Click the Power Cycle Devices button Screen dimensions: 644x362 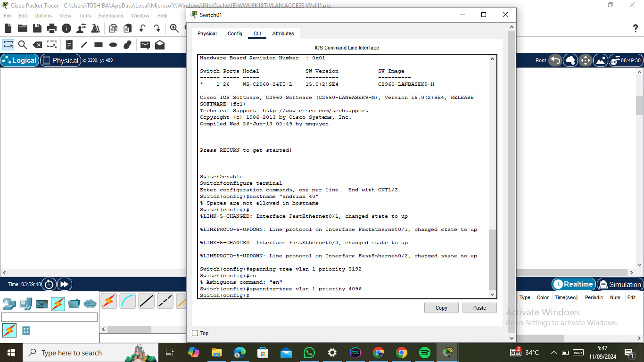coord(49,284)
